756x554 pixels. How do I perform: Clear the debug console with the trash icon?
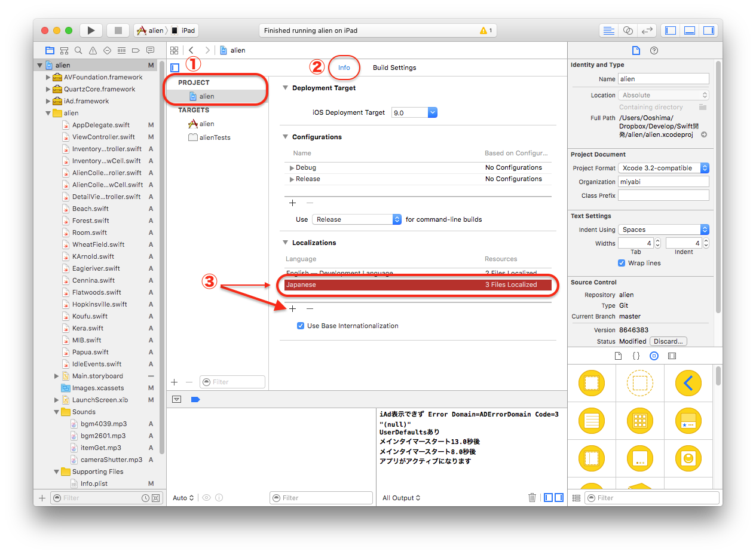pos(532,497)
